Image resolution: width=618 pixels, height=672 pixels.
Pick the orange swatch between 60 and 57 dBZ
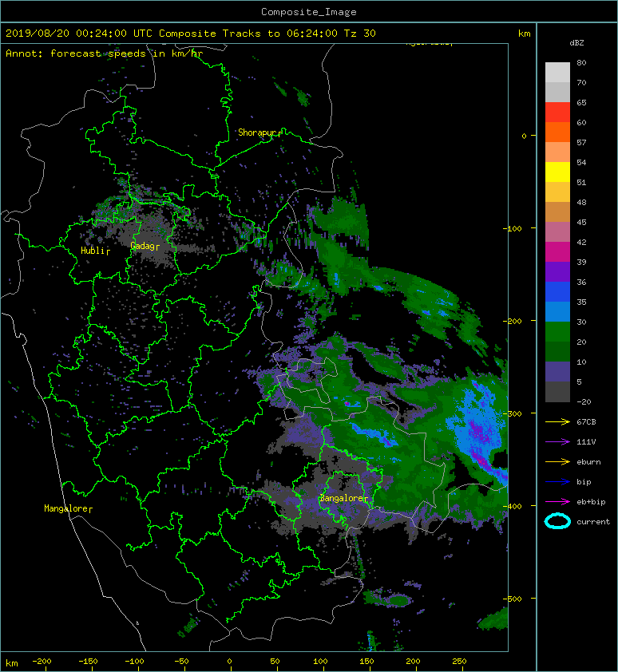557,132
